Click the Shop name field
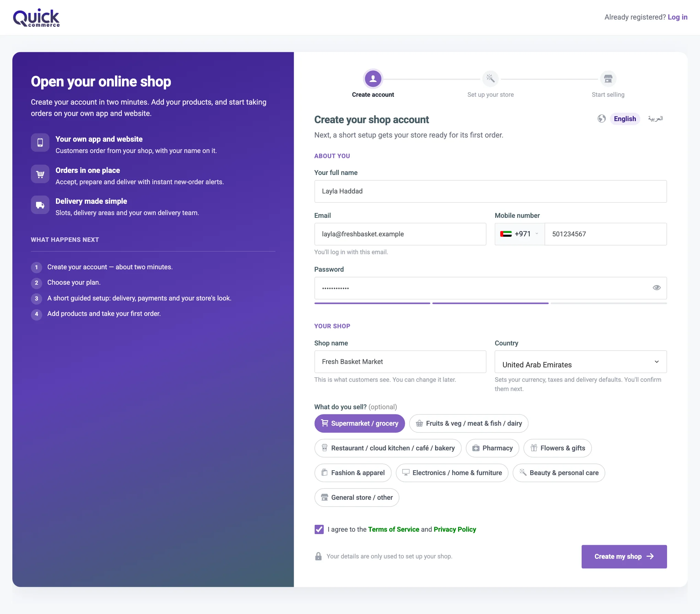This screenshot has height=614, width=700. click(400, 362)
